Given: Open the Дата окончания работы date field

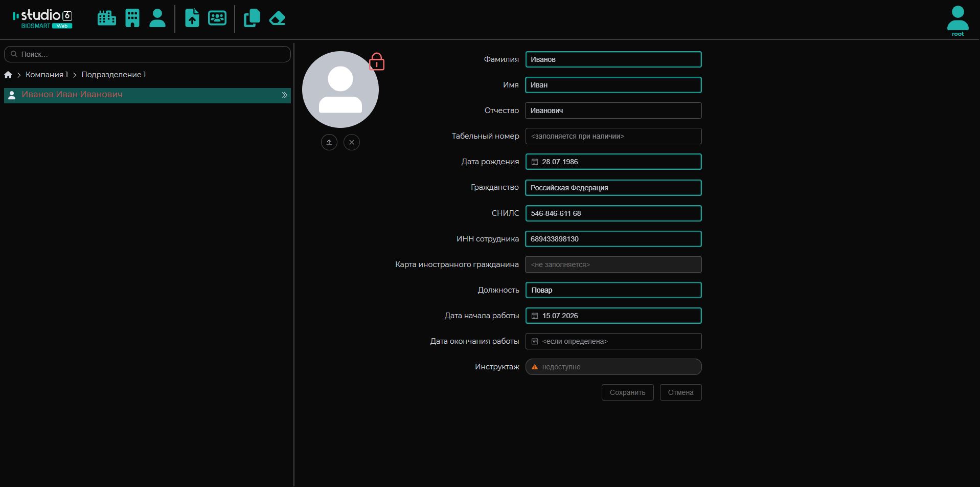Looking at the screenshot, I should point(613,341).
